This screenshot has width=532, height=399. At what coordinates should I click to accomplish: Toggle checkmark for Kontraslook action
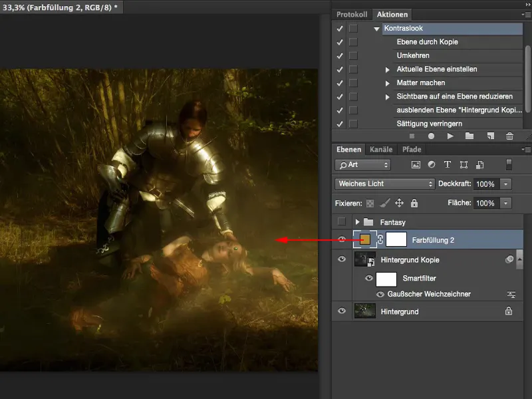(x=339, y=29)
